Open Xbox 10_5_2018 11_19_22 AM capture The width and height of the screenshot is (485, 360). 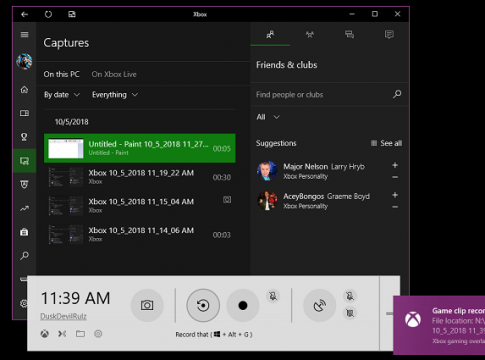click(x=140, y=177)
